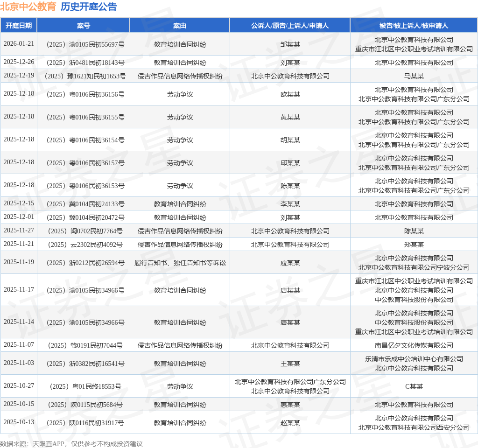This screenshot has width=478, height=448.
Task: Click the 开庭日期 column header
Action: click(x=19, y=26)
